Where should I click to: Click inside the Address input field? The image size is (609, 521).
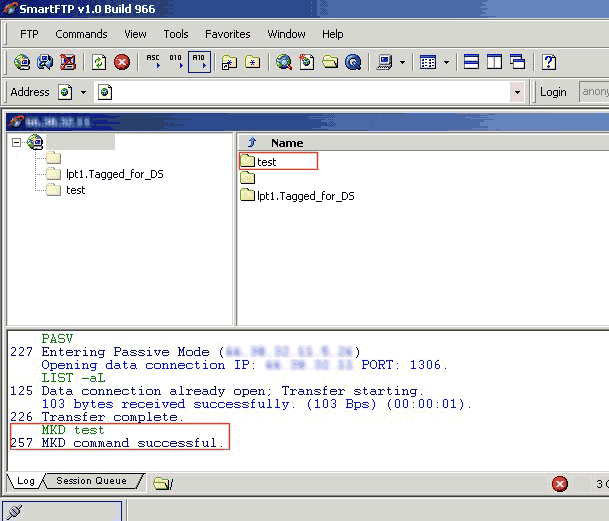click(x=300, y=92)
